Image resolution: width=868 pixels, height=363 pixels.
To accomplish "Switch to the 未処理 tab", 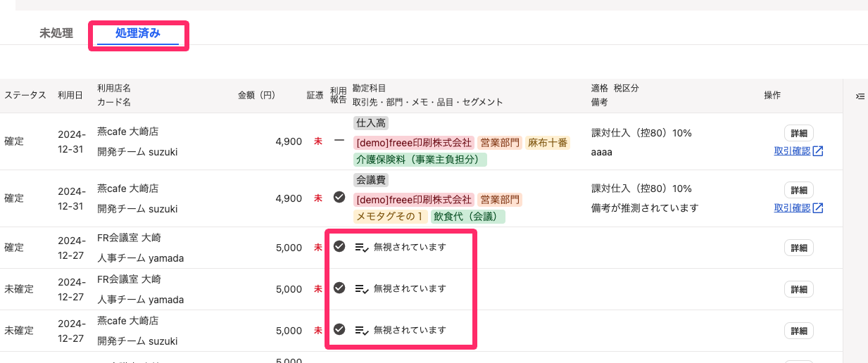I will pos(56,33).
